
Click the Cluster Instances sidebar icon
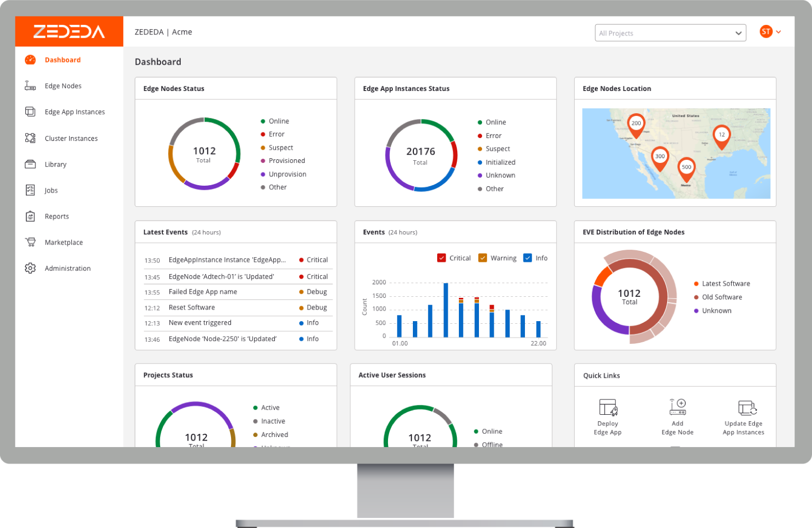(30, 138)
